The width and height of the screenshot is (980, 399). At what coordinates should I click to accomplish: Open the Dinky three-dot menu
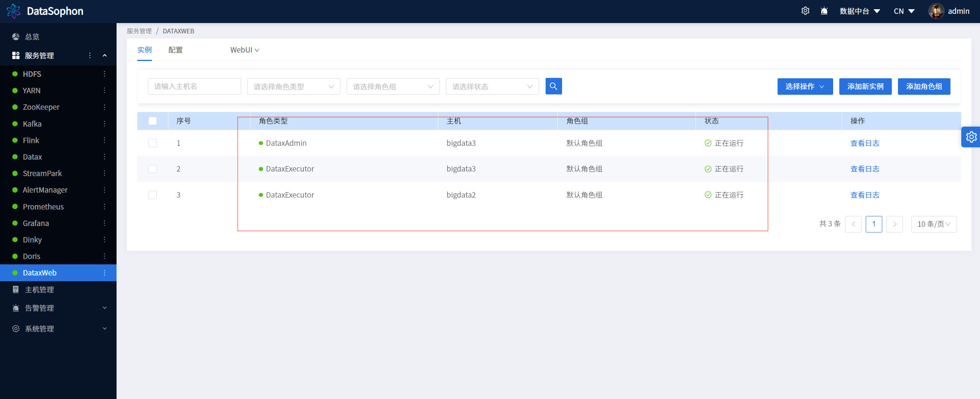104,239
